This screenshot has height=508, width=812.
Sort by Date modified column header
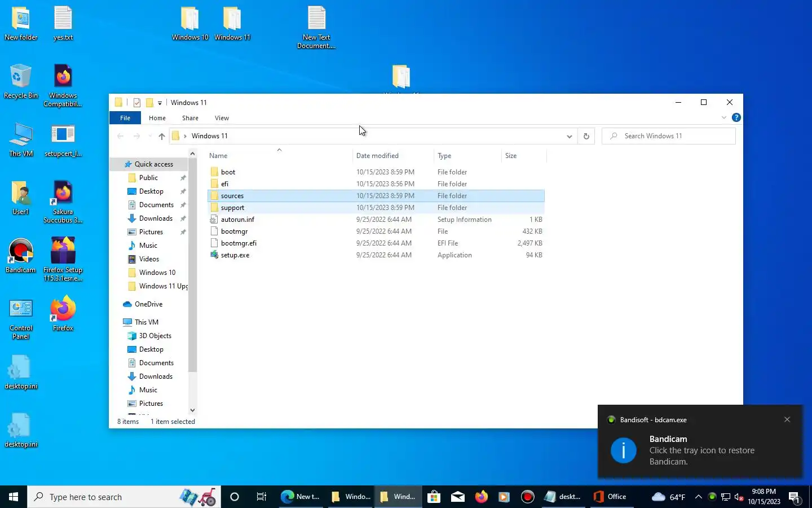[393, 156]
